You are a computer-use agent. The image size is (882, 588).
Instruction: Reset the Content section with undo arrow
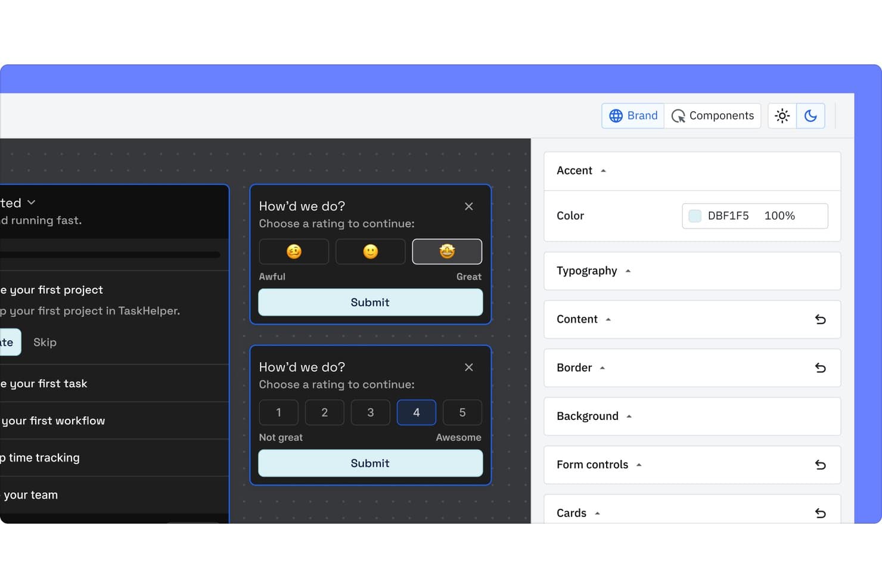click(820, 319)
